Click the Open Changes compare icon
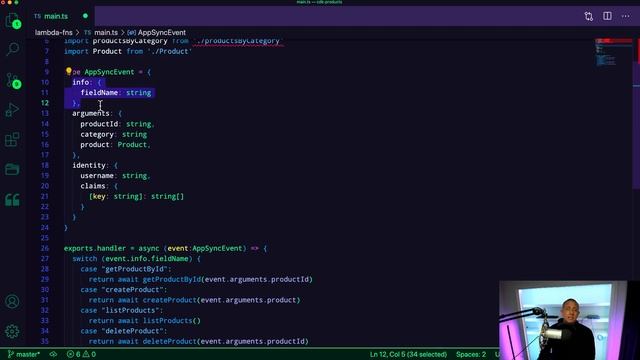 [589, 16]
